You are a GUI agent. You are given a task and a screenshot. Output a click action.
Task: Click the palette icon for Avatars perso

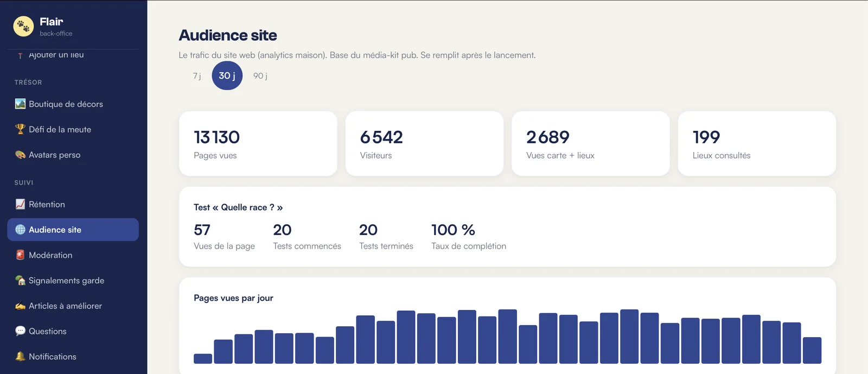pos(20,155)
